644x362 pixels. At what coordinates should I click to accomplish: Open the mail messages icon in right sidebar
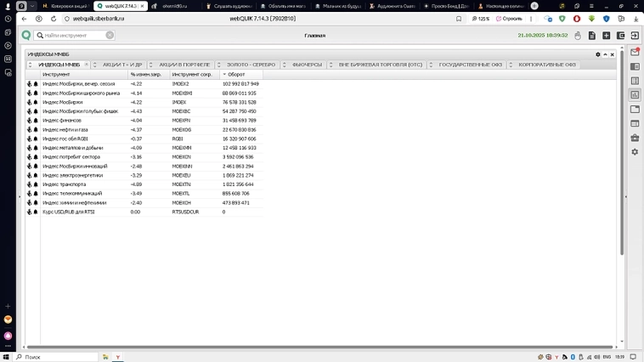635,52
